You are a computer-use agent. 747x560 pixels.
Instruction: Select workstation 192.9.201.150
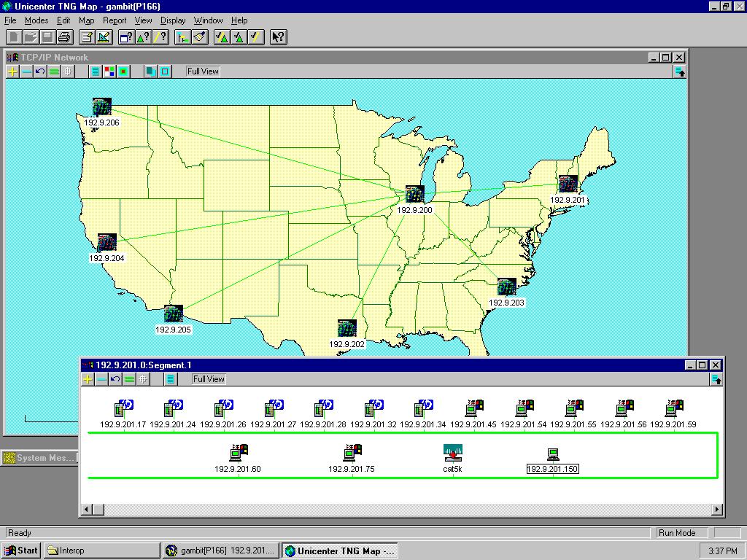point(553,455)
